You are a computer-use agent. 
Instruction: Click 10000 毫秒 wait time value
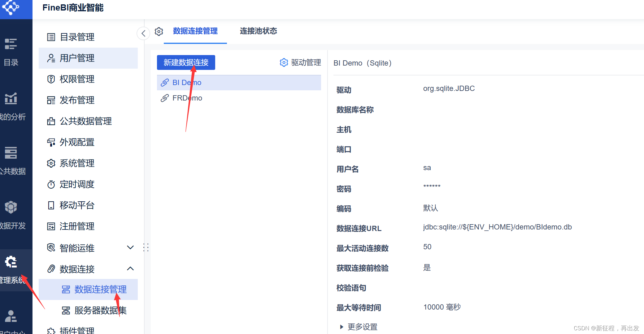point(442,307)
